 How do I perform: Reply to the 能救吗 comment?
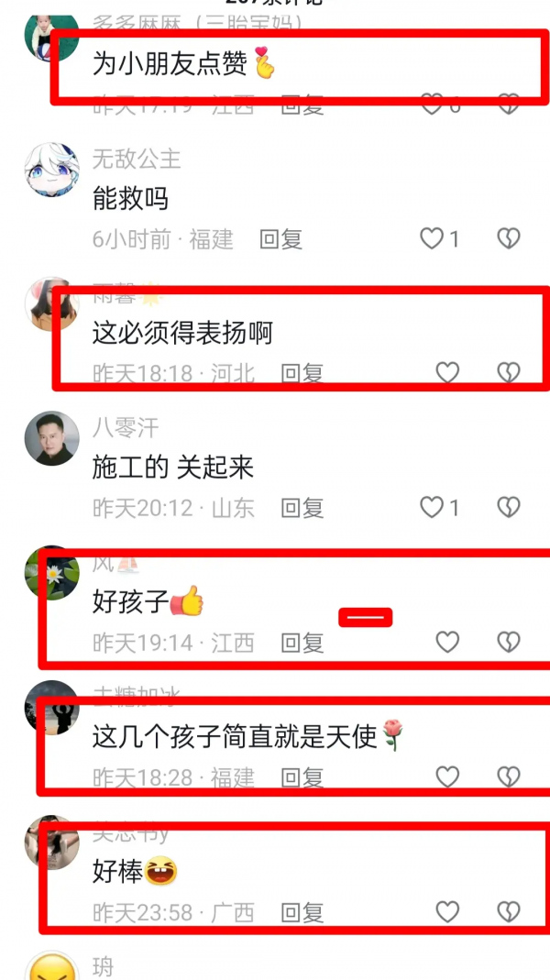coord(281,238)
